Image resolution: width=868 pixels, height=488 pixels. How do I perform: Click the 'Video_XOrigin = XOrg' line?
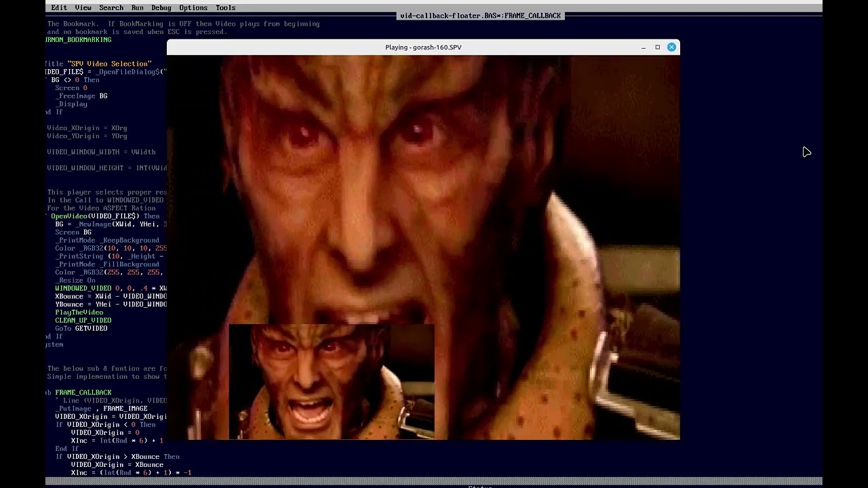(87, 128)
